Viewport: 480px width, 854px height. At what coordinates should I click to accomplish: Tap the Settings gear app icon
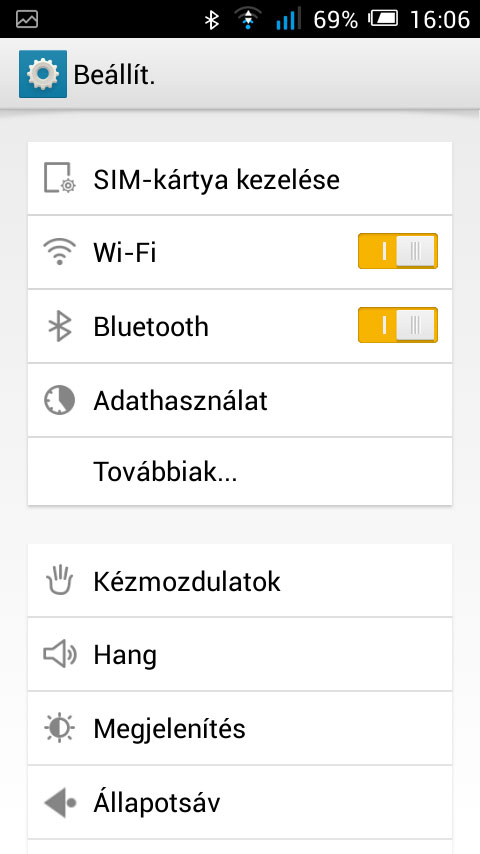pos(42,74)
